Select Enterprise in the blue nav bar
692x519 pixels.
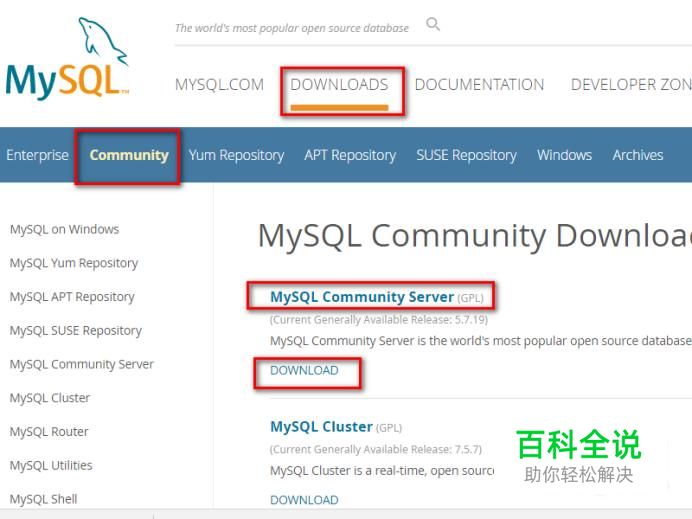[x=38, y=155]
